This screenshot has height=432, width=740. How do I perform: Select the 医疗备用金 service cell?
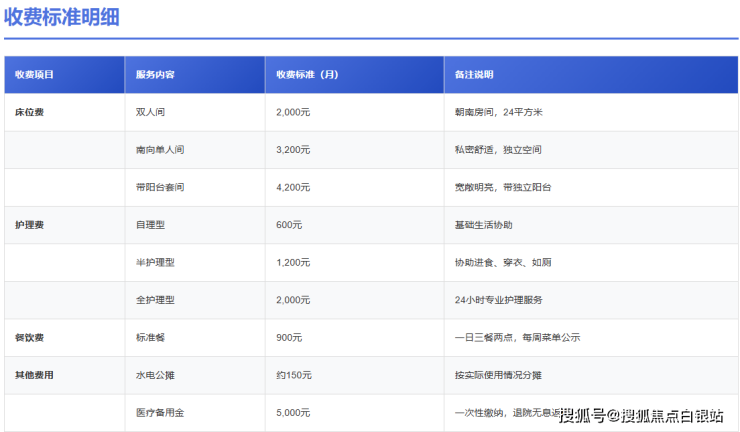point(160,412)
